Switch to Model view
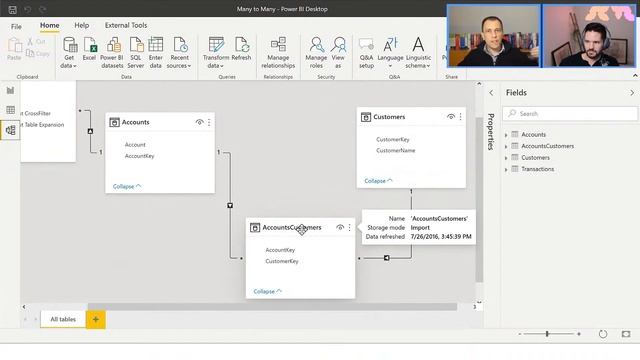Viewport: 640px width, 360px height. pos(10,130)
